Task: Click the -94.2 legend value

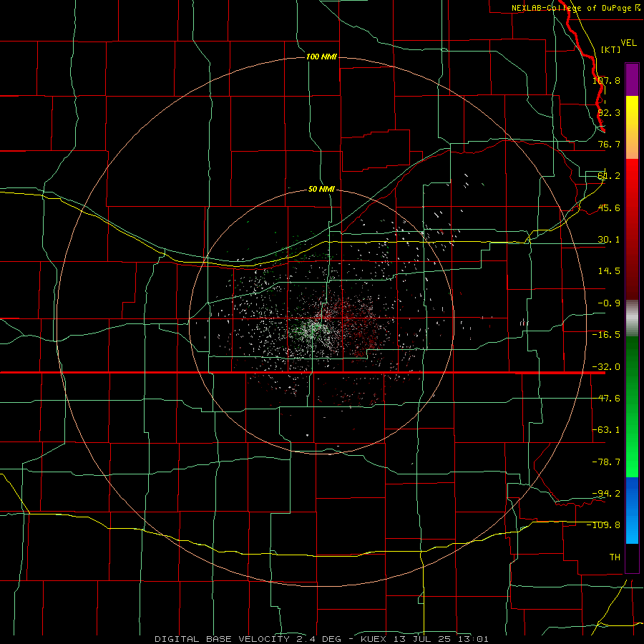Action: (x=606, y=493)
